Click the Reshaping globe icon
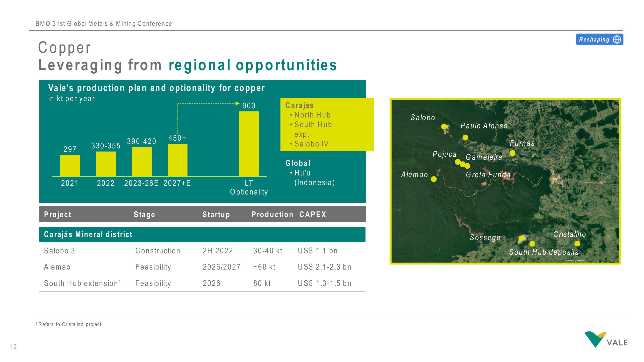644x362 pixels. 617,40
